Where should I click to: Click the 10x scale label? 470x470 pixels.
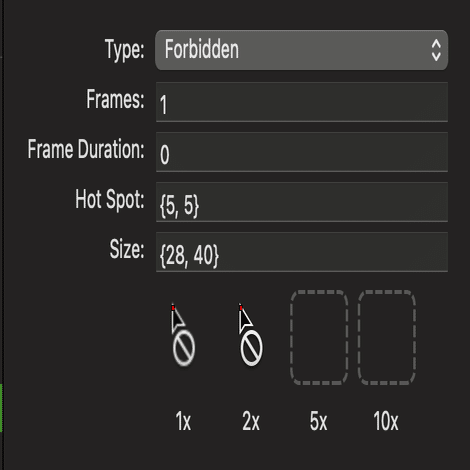point(386,421)
